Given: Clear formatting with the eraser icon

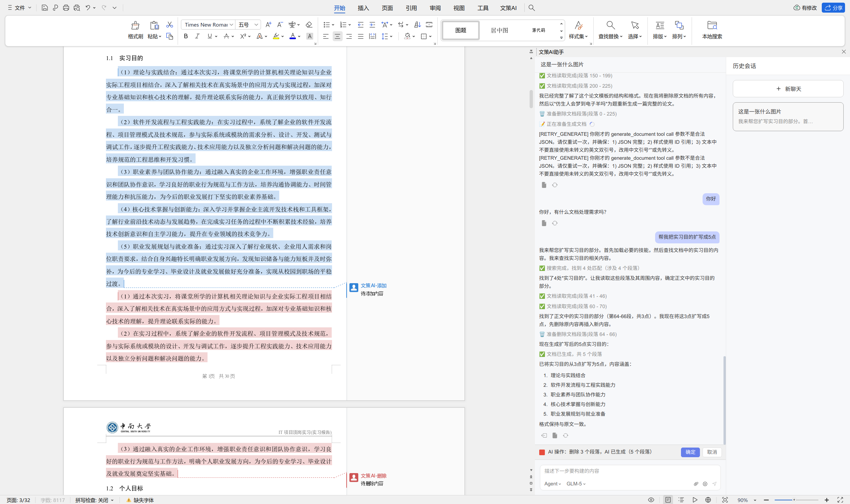Looking at the screenshot, I should coord(309,25).
